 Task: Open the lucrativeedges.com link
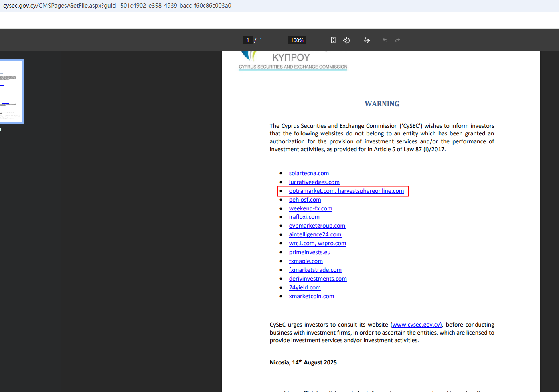314,182
